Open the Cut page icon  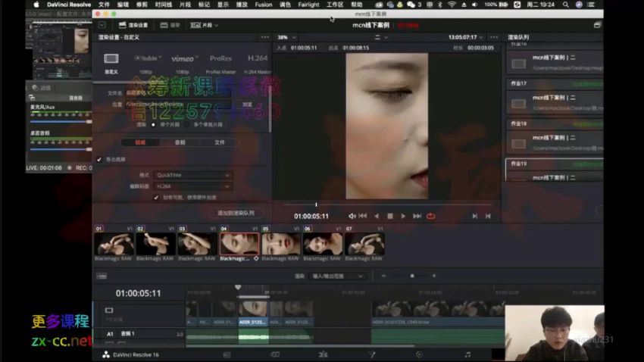275,354
